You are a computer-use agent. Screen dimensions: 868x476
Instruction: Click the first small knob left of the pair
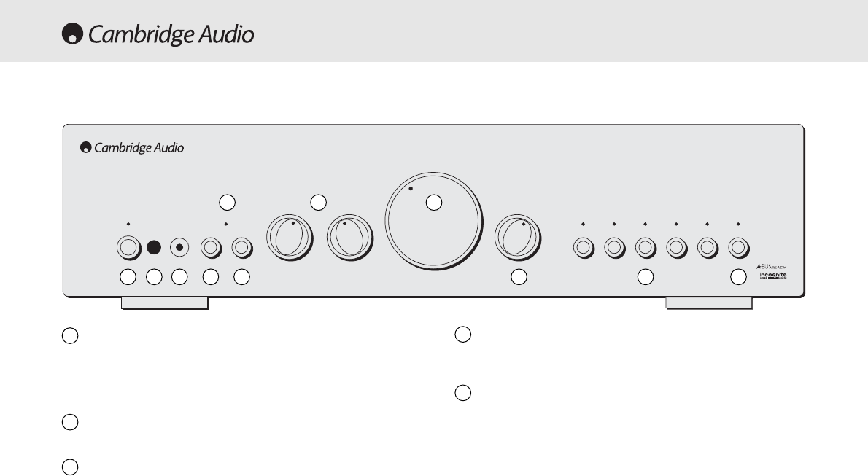pos(290,238)
